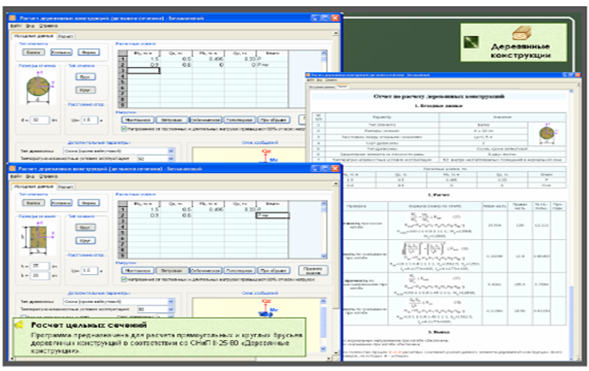Toggle the long-term loads checkbox in upper window
Image resolution: width=589 pixels, height=371 pixels.
(124, 129)
